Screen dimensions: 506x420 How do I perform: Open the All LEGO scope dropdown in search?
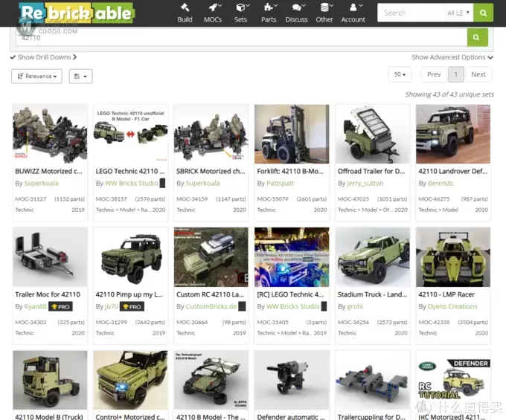coord(458,13)
